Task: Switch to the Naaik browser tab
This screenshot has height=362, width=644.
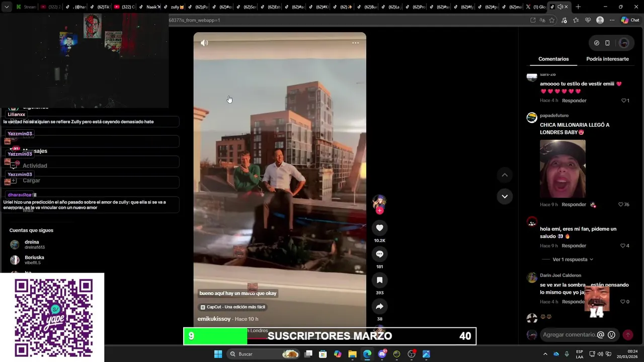Action: [x=150, y=7]
